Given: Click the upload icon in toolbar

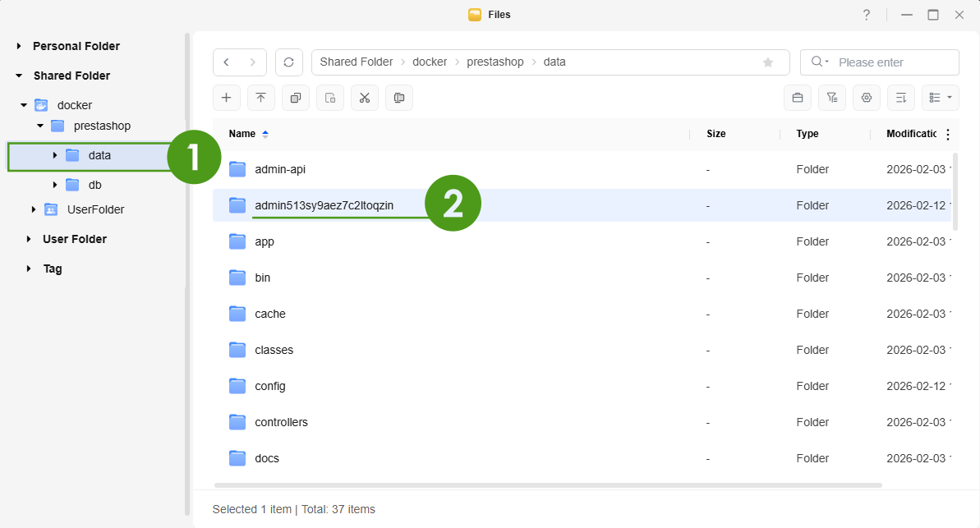Looking at the screenshot, I should 260,98.
